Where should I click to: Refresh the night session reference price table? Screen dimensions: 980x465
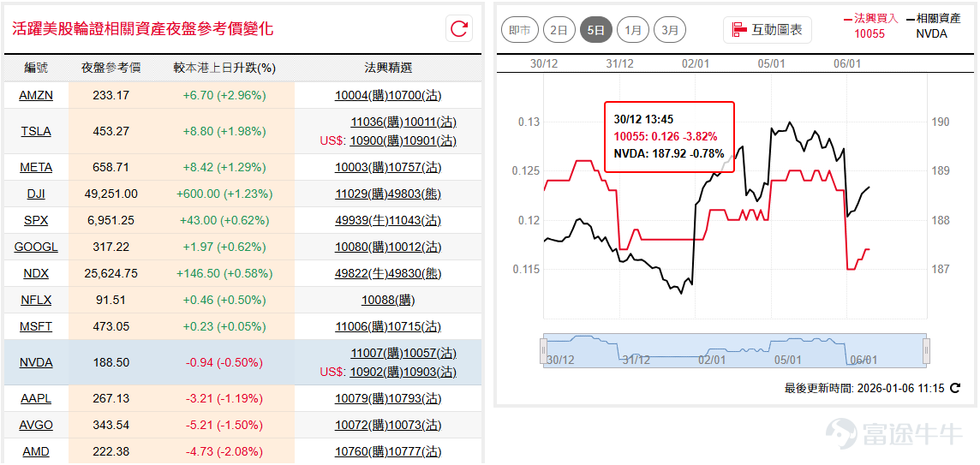coord(459,29)
